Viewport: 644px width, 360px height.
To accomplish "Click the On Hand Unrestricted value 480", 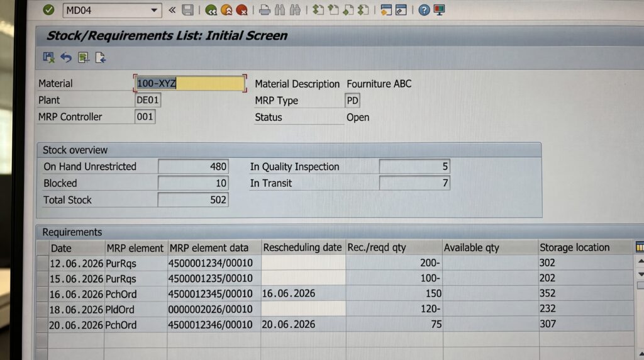I will coord(193,166).
